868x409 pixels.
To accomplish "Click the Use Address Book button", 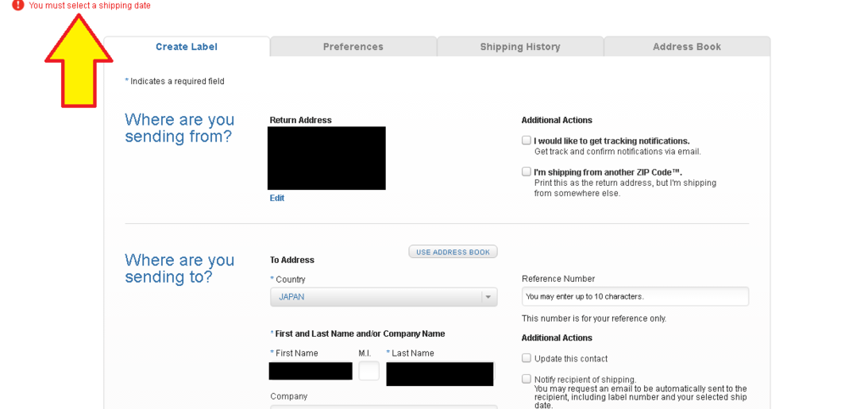I will (x=453, y=252).
